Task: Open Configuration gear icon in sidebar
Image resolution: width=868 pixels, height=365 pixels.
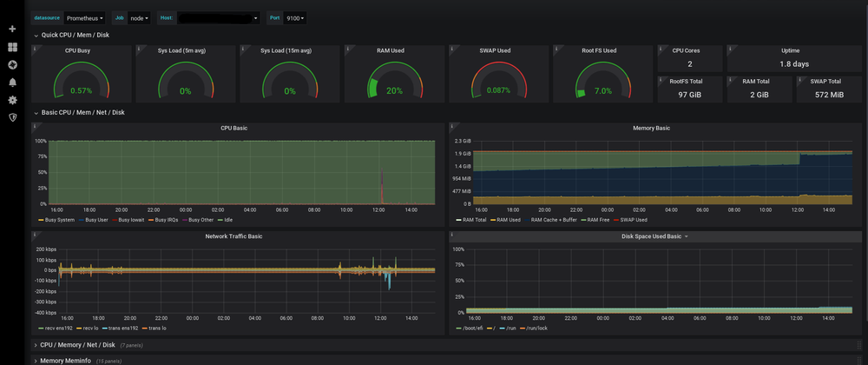Action: click(x=12, y=99)
